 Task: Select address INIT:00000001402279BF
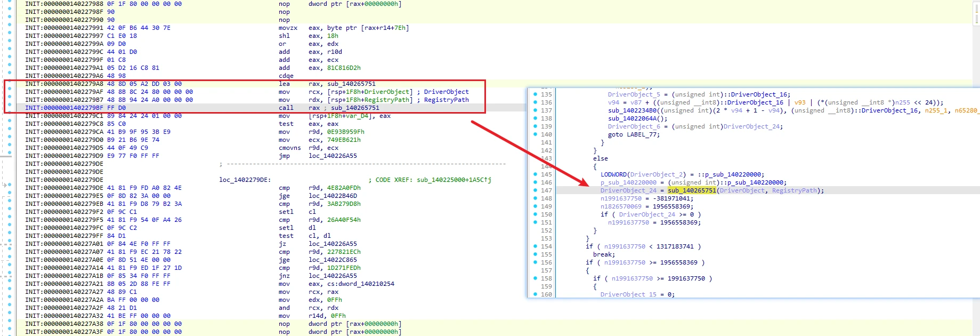64,108
